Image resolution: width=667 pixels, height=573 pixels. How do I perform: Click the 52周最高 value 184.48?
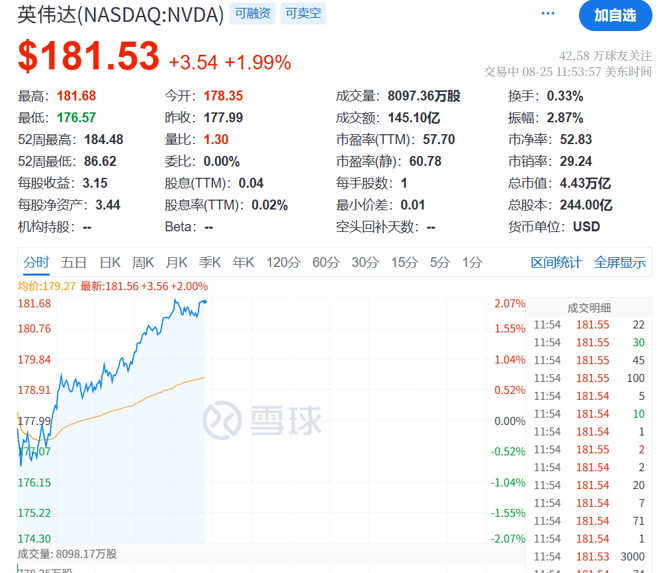pos(104,140)
